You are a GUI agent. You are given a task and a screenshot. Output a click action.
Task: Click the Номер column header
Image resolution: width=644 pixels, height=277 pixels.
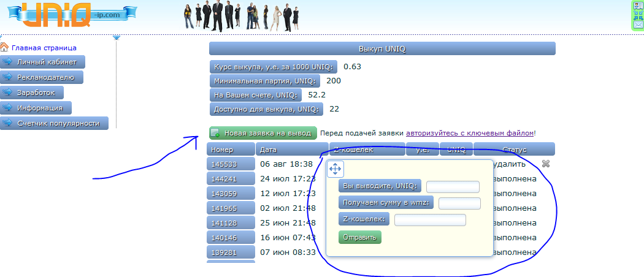click(231, 149)
